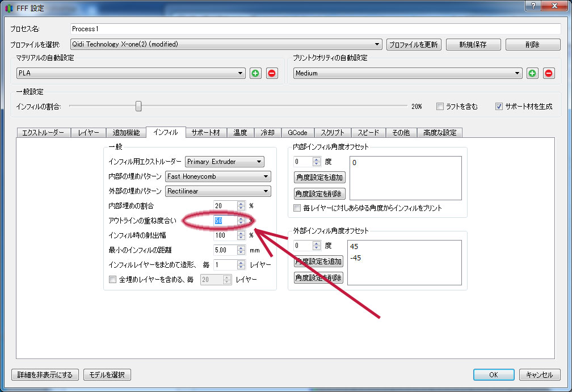Increase インフィル時の射出幅 with up arrow
Image resolution: width=572 pixels, height=392 pixels.
241,233
